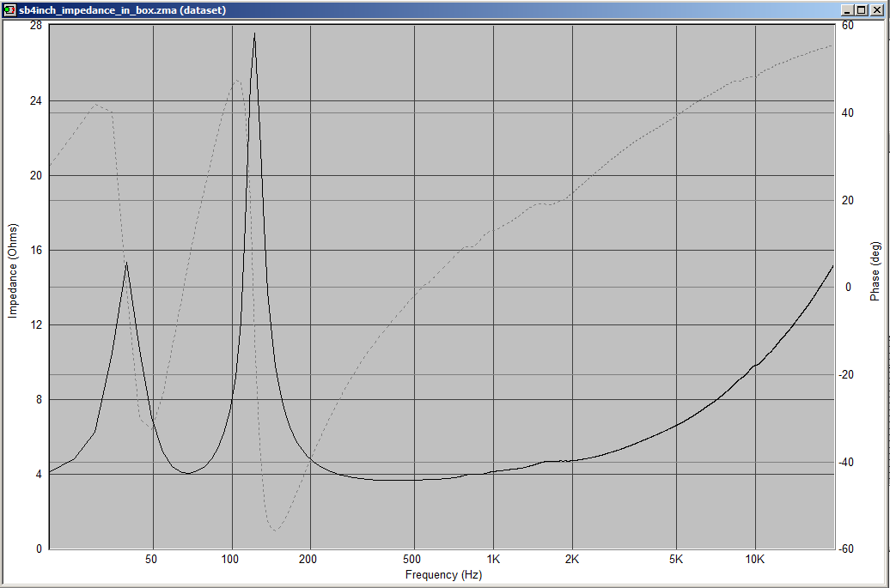The image size is (890, 588).
Task: Click the 28 value on impedance axis
Action: 36,26
